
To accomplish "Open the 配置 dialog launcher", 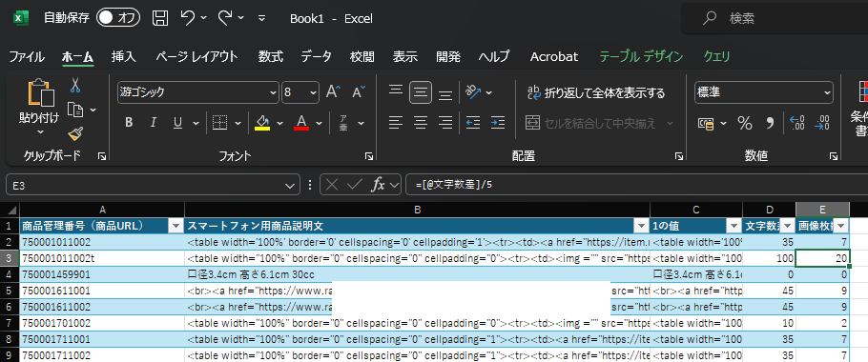I will tap(679, 157).
